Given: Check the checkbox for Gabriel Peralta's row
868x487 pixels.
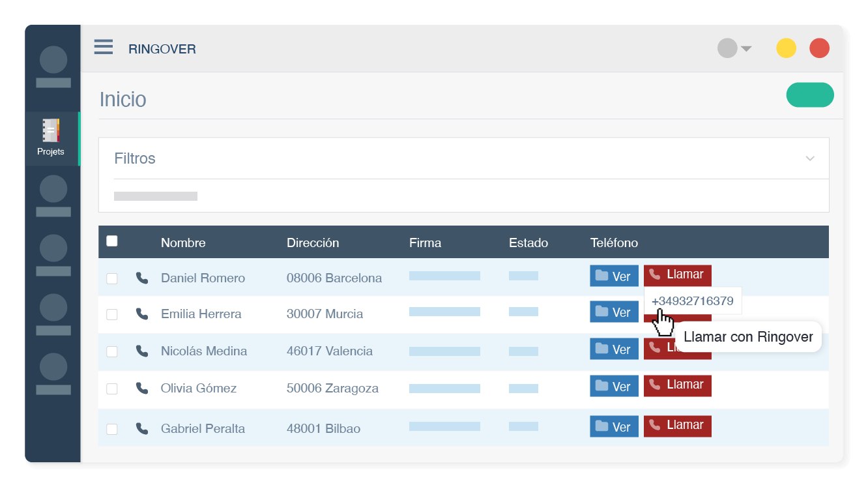Looking at the screenshot, I should click(x=111, y=429).
